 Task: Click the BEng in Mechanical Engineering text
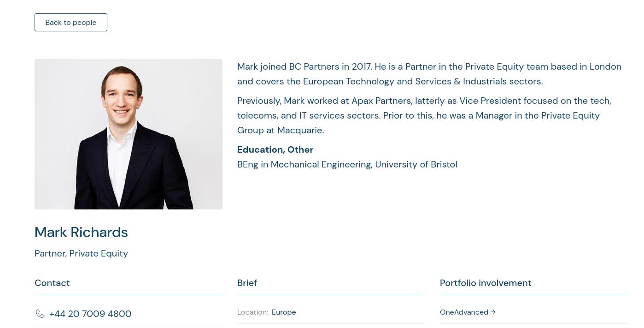tap(304, 165)
